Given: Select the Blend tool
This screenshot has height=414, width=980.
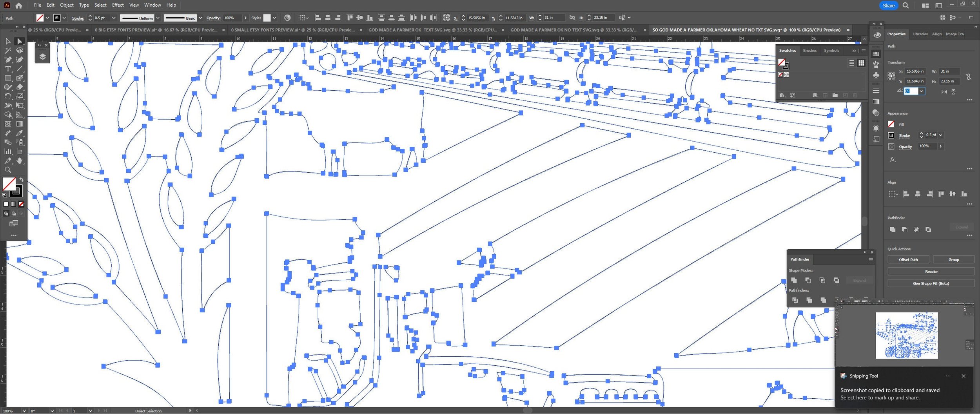Looking at the screenshot, I should (8, 142).
